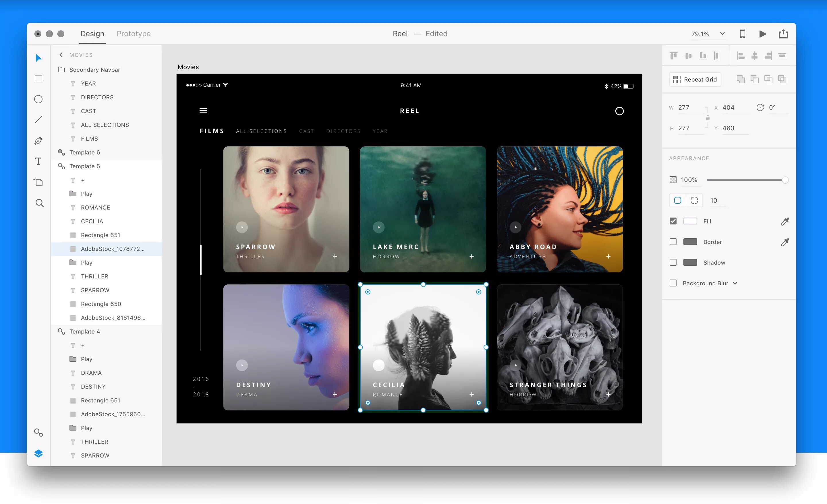Select the Artboard tool

click(x=38, y=182)
